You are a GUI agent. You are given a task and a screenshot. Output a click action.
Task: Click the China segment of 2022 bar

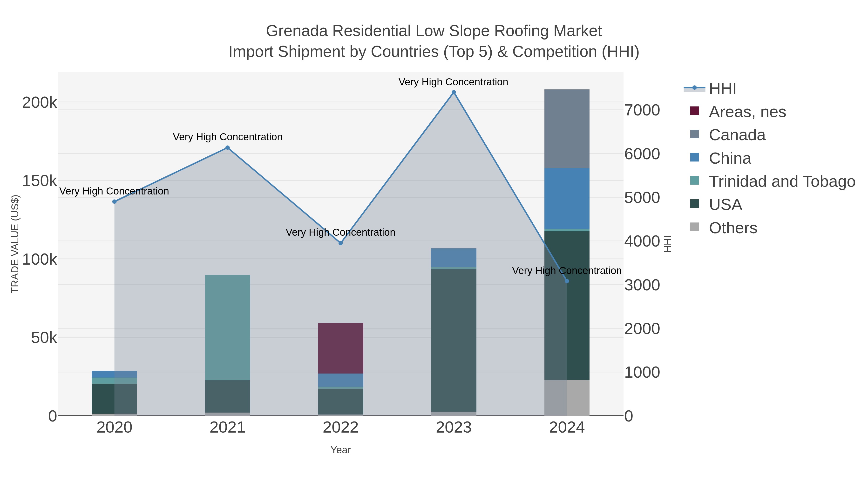341,380
